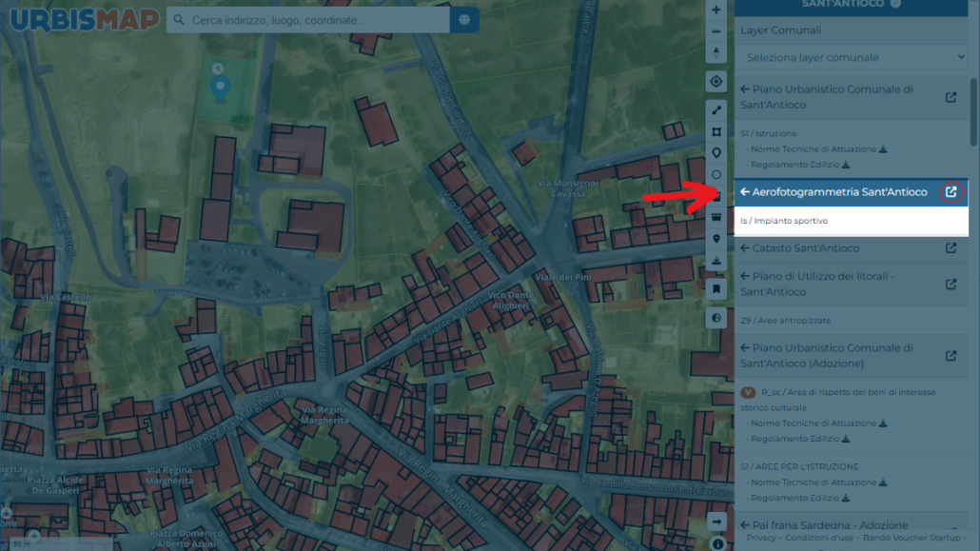Viewport: 980px width, 551px height.
Task: Download Regolamento Edilizio under R_sc area
Action: click(846, 439)
